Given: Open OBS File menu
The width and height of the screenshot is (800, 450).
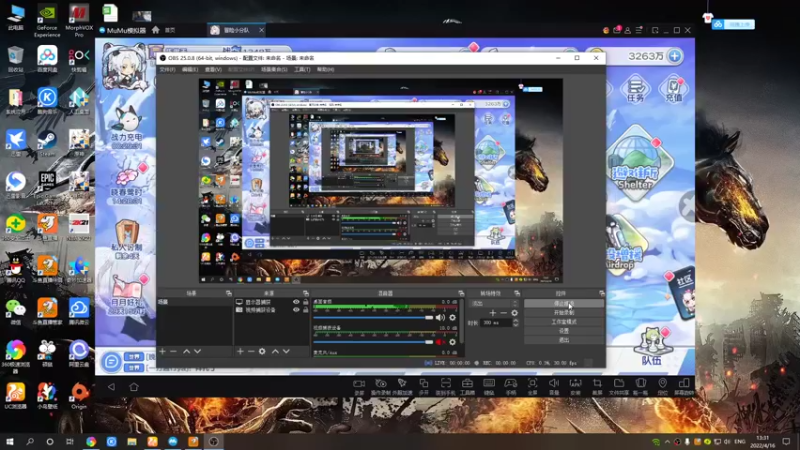Looking at the screenshot, I should tap(167, 69).
